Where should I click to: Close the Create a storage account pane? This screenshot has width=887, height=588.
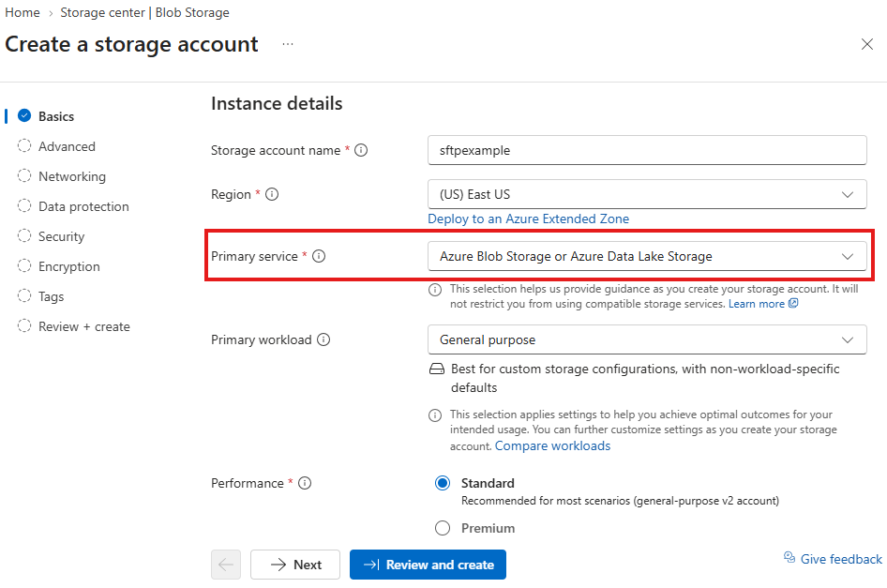coord(866,44)
